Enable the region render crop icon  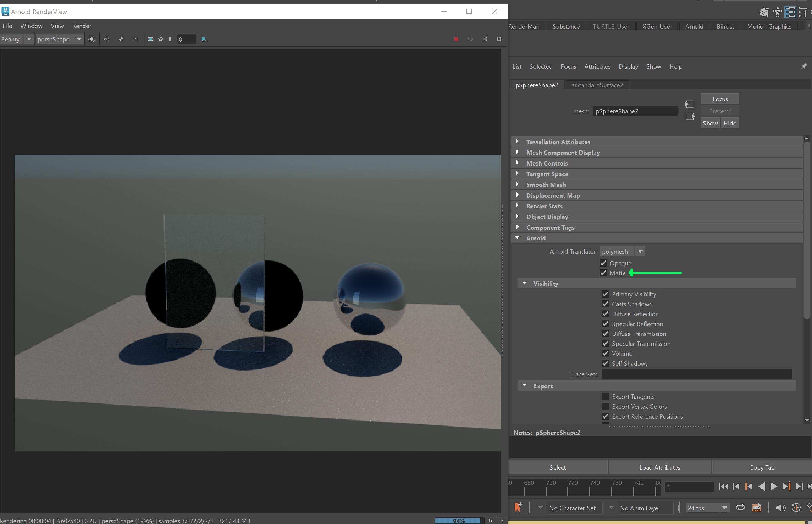151,39
